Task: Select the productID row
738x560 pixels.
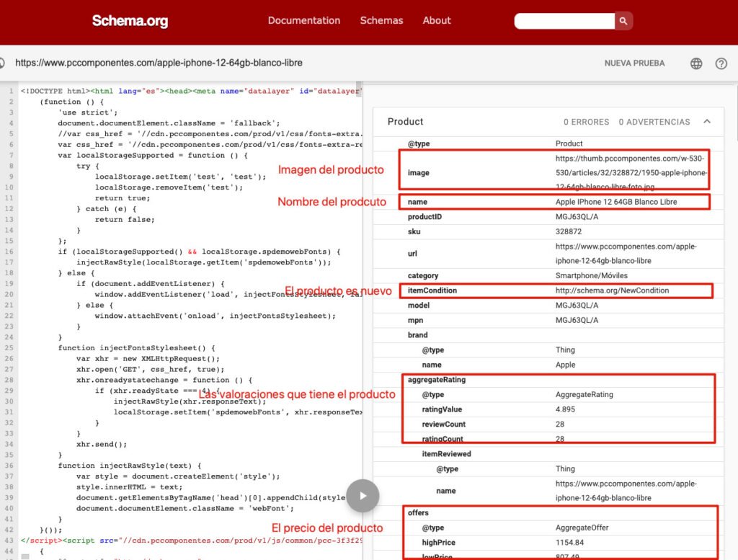Action: point(548,217)
